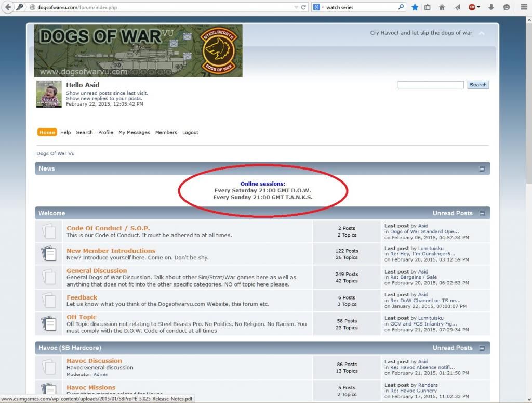532x403 pixels.
Task: Click the forum search input field
Action: tap(430, 85)
